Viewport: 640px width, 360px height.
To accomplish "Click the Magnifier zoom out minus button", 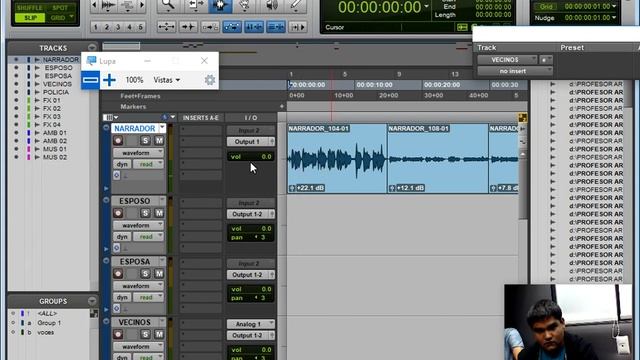I will tap(90, 80).
